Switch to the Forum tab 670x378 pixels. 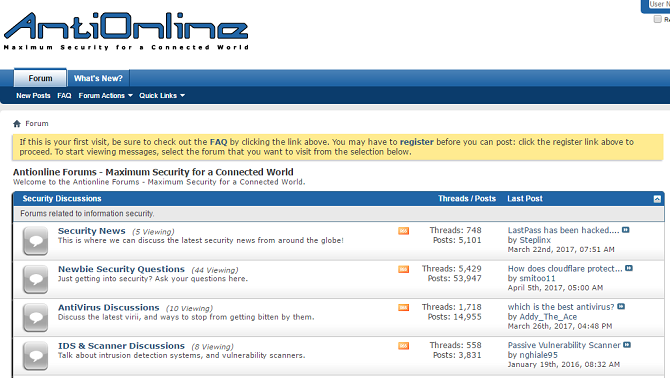tap(40, 78)
